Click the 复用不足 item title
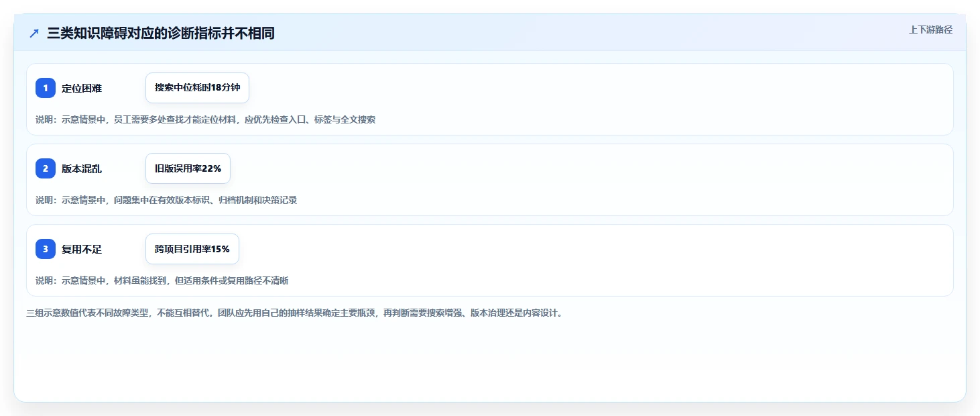The image size is (980, 416). 82,249
